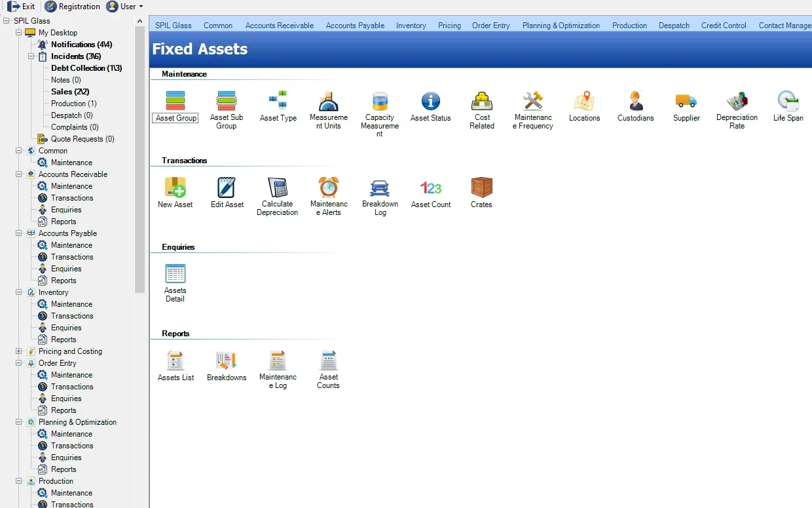Select Sales (2\2) tree item
The height and width of the screenshot is (508, 812).
click(x=70, y=92)
